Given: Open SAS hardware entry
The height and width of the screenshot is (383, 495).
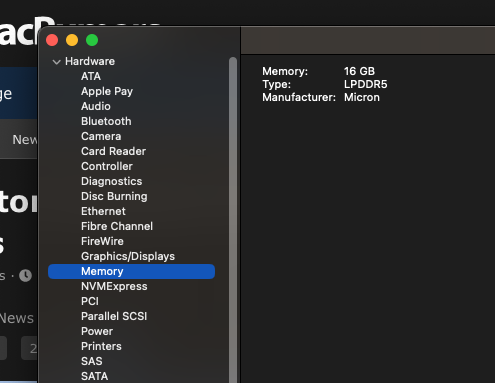Looking at the screenshot, I should pos(92,361).
